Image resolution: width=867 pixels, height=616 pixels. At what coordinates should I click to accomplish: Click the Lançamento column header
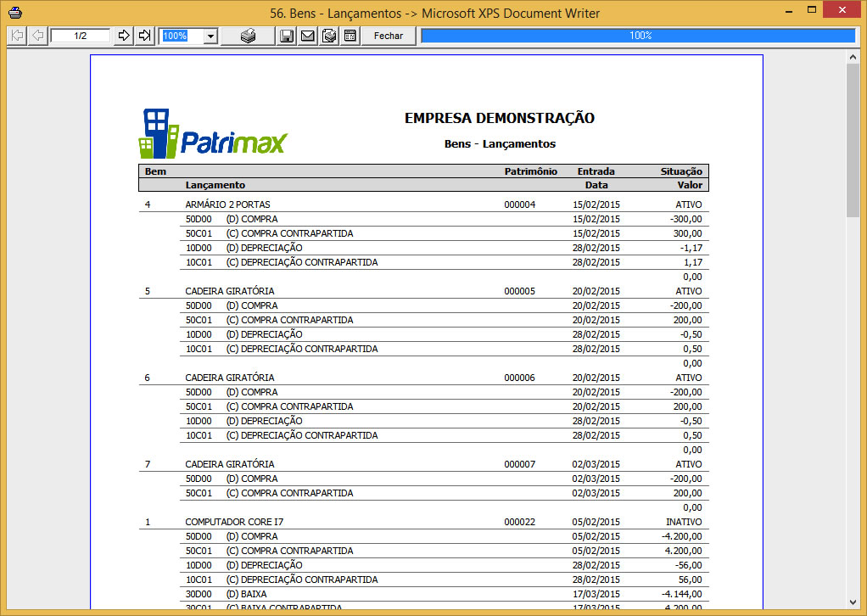(215, 185)
